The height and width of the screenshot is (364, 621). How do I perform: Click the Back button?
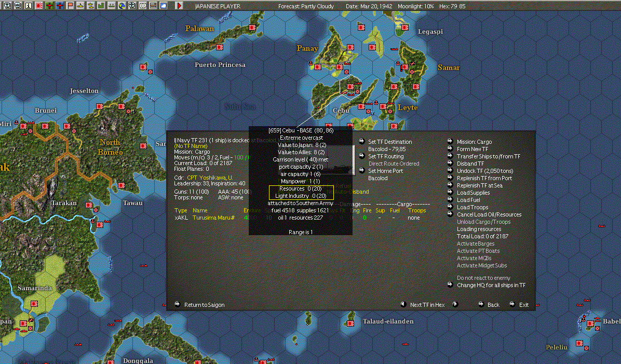tap(493, 305)
